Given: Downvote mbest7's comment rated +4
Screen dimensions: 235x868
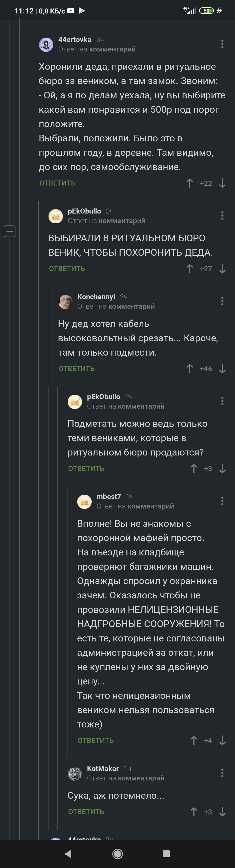Looking at the screenshot, I should (x=222, y=740).
